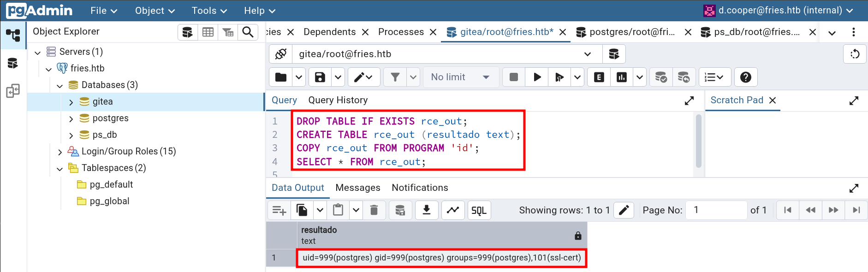
Task: Click the Stop query square button
Action: 514,77
